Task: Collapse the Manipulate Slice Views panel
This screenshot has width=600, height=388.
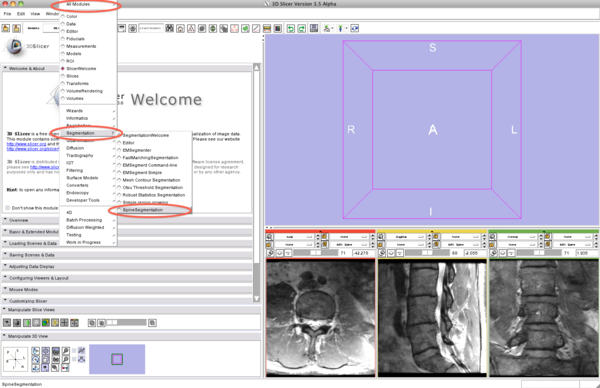Action: tap(131, 310)
